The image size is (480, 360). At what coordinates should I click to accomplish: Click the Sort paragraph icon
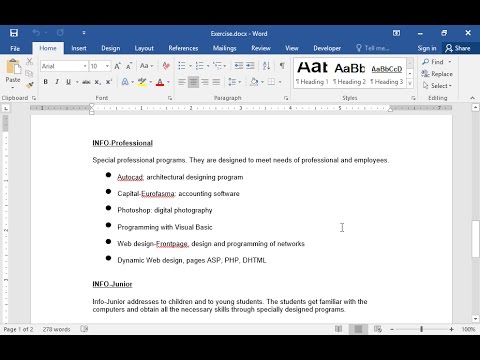pyautogui.click(x=266, y=66)
